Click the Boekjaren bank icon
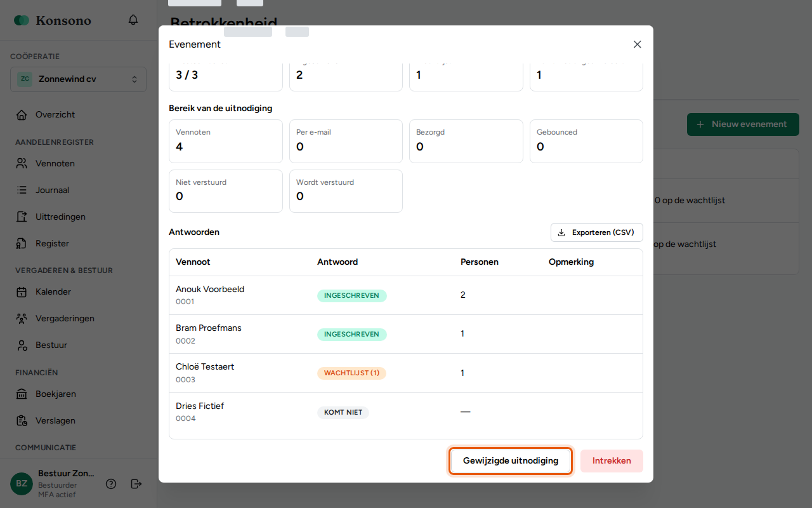The image size is (812, 508). click(22, 394)
